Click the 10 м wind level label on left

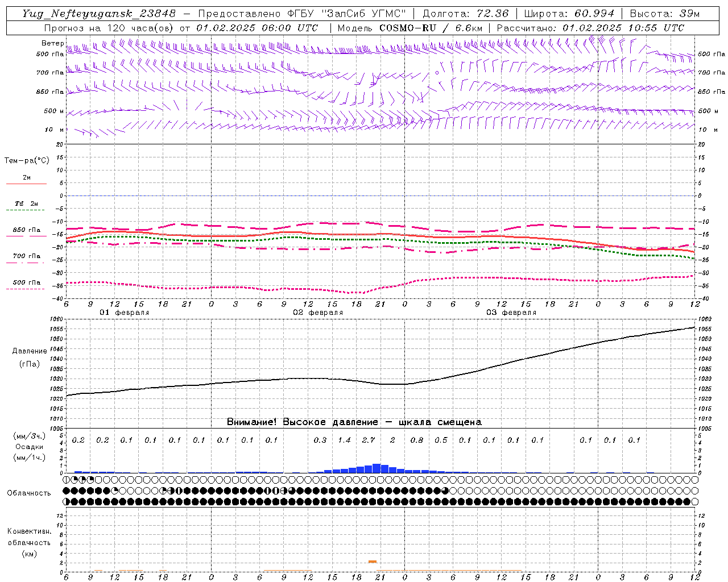point(54,130)
